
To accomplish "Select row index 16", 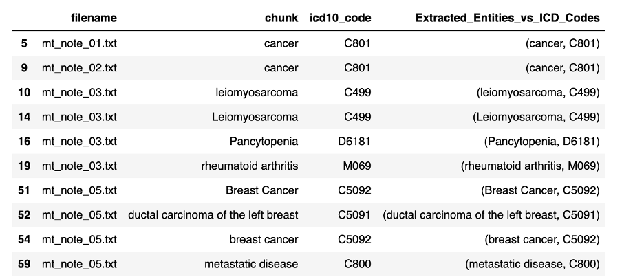I will pos(24,142).
